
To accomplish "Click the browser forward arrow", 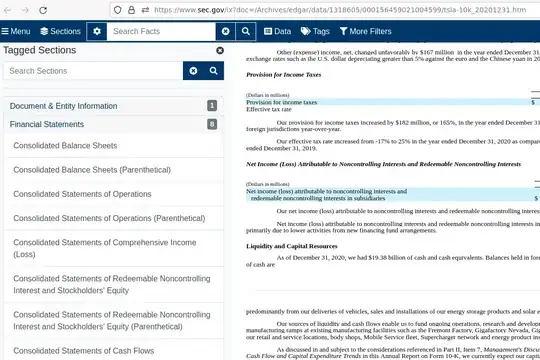I will click(25, 10).
